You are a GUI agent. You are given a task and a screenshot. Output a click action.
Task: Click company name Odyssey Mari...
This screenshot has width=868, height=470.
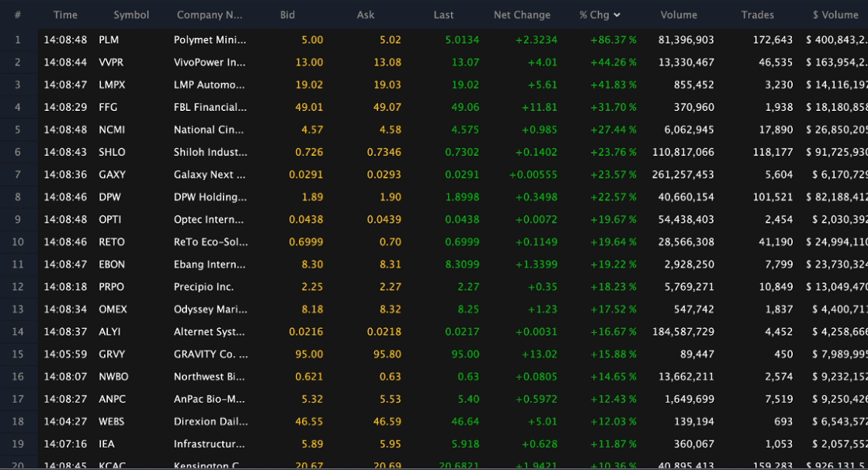point(210,309)
